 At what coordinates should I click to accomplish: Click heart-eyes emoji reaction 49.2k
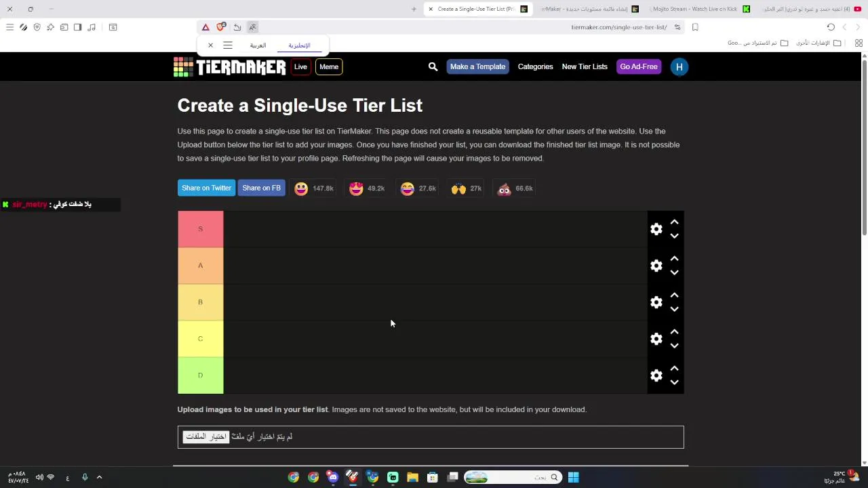(x=367, y=188)
